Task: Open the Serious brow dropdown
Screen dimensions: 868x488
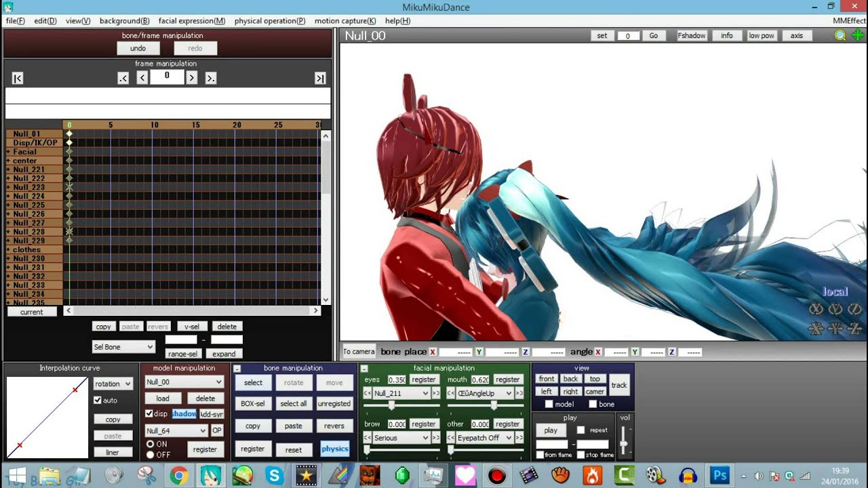Action: (x=401, y=438)
